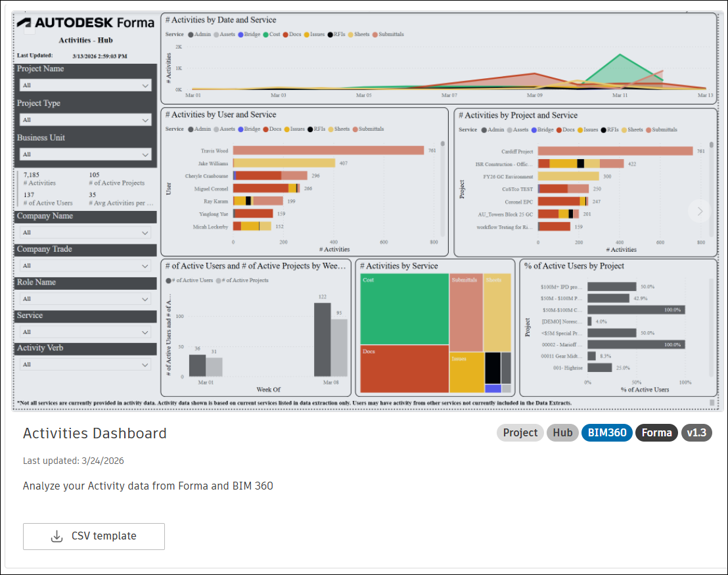Open the Service filter dropdown

[x=85, y=332]
